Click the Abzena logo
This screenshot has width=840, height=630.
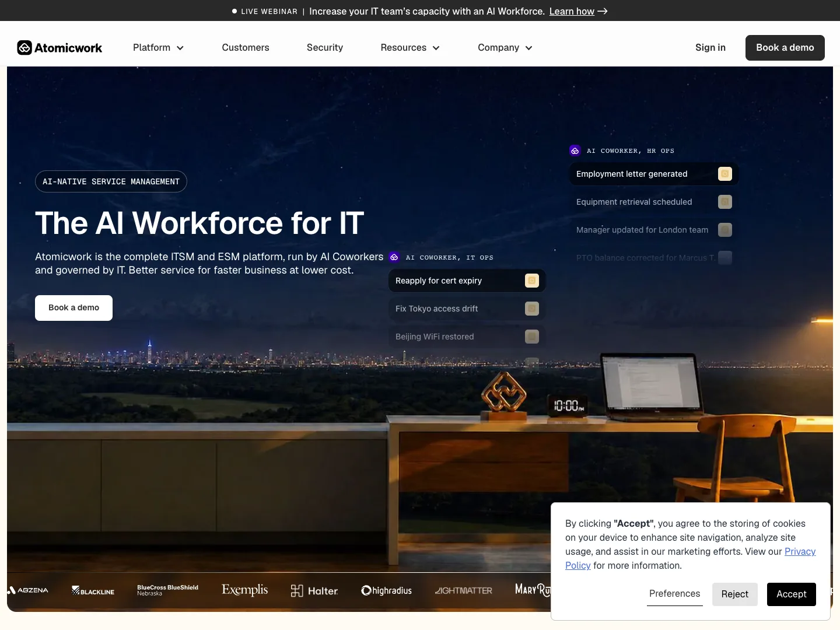click(28, 590)
